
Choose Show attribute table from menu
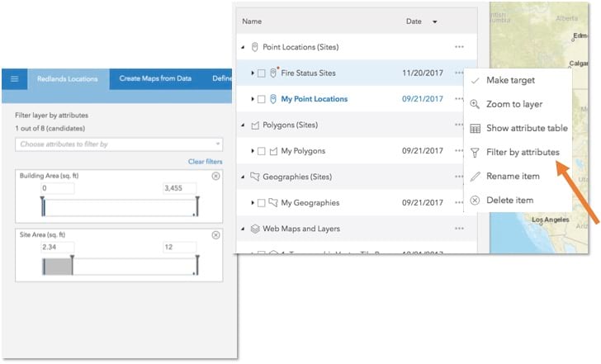(x=528, y=128)
